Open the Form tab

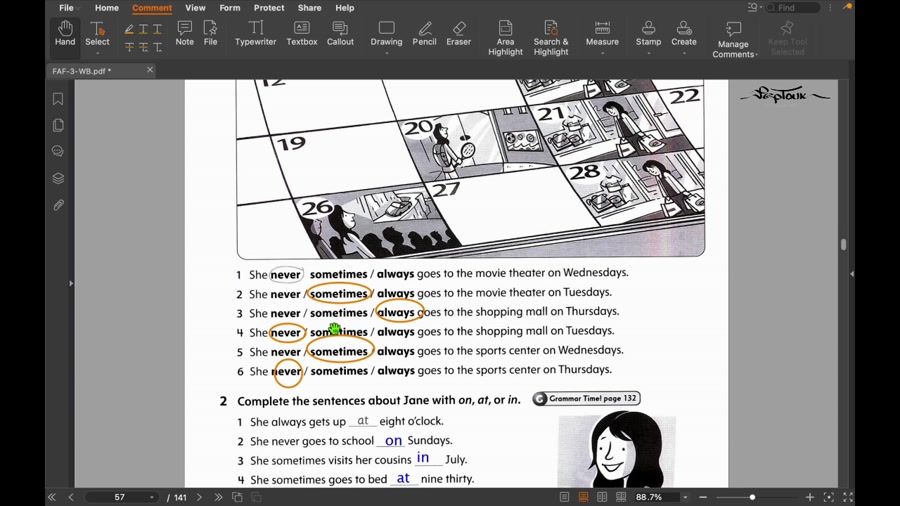230,8
